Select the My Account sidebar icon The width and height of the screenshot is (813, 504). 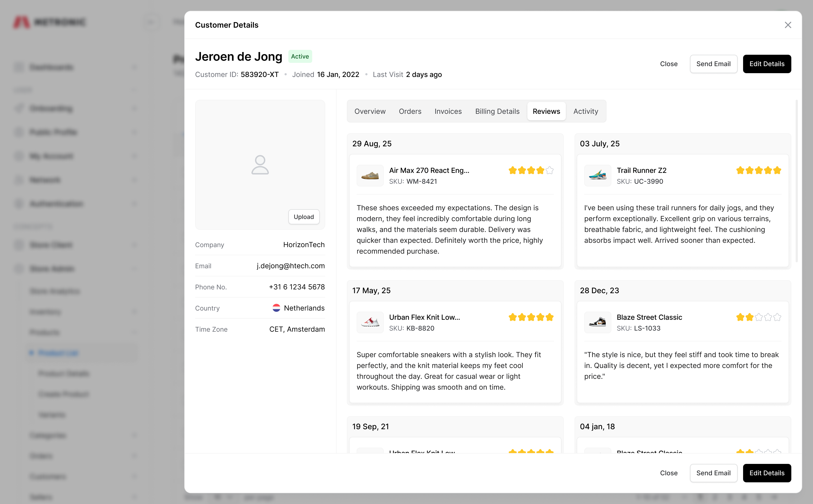pyautogui.click(x=18, y=156)
